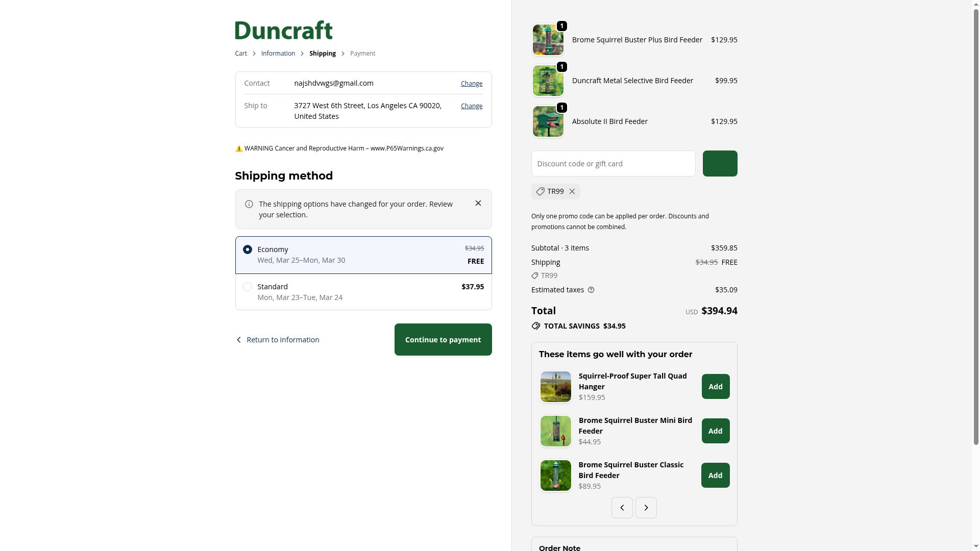The image size is (980, 551).
Task: Click the green apply discount button
Action: coord(720,164)
